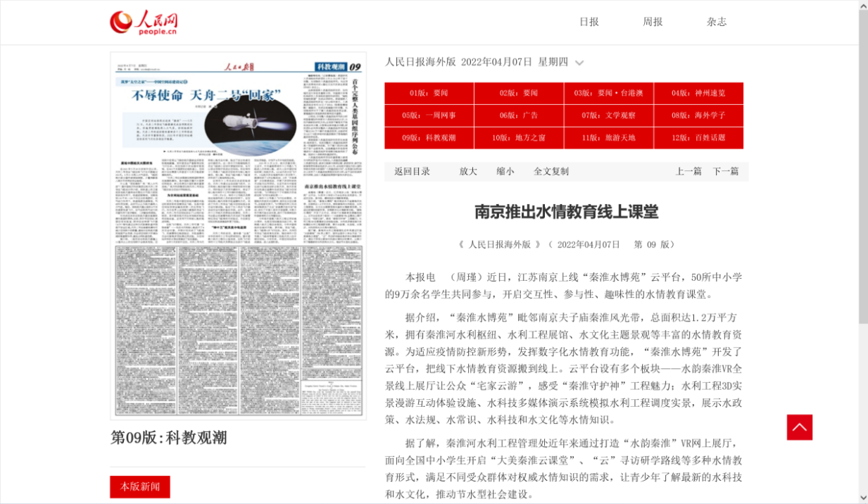868x504 pixels.
Task: Open the 杂志 menu item
Action: 717,22
